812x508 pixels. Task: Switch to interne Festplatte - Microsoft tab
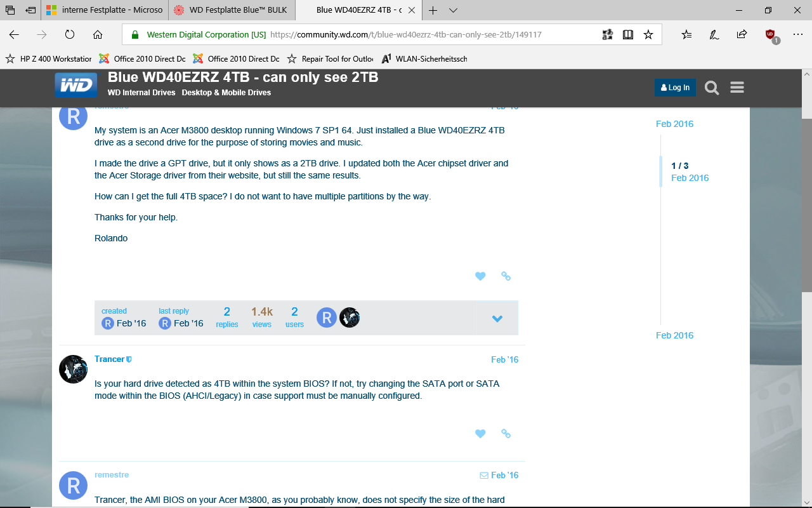105,10
